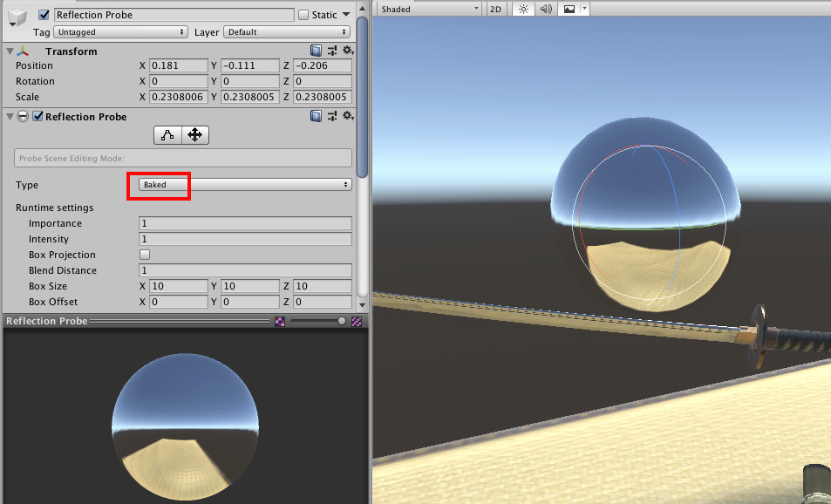Toggle 2D scene view mode
Image resolution: width=831 pixels, height=504 pixels.
pyautogui.click(x=495, y=9)
